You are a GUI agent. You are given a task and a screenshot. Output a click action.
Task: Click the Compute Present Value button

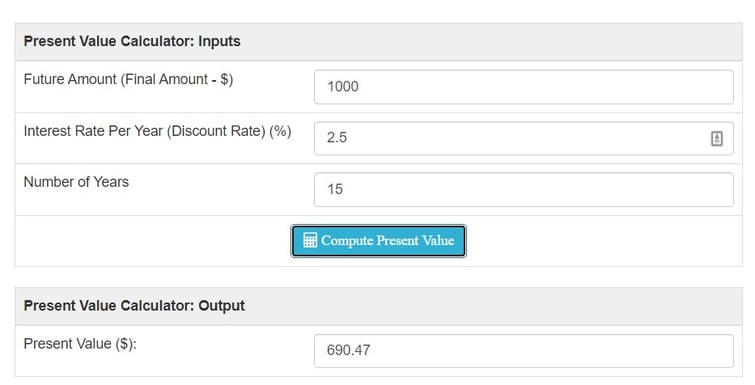(x=378, y=241)
